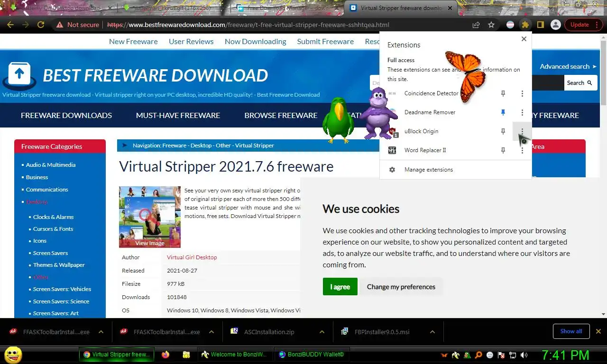Close the Extensions popup
The image size is (607, 364).
[524, 39]
